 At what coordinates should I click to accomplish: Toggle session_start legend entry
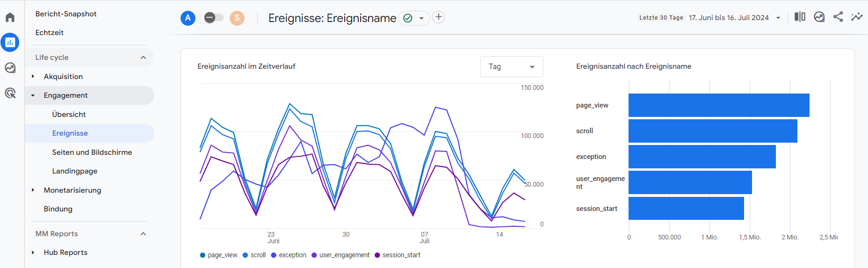tap(398, 255)
